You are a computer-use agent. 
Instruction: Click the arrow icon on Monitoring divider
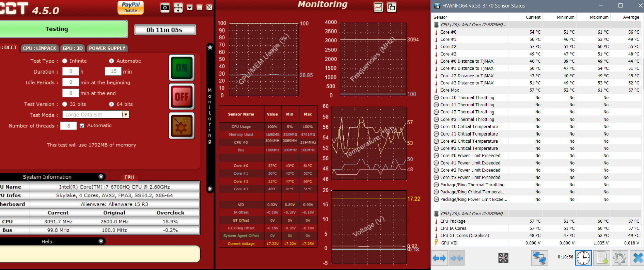coord(210,189)
